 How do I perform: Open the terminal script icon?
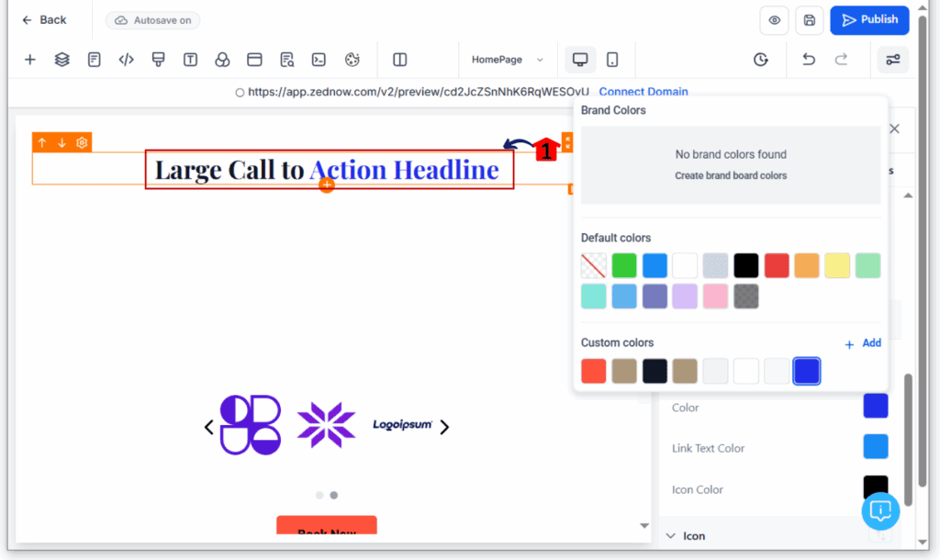[319, 60]
